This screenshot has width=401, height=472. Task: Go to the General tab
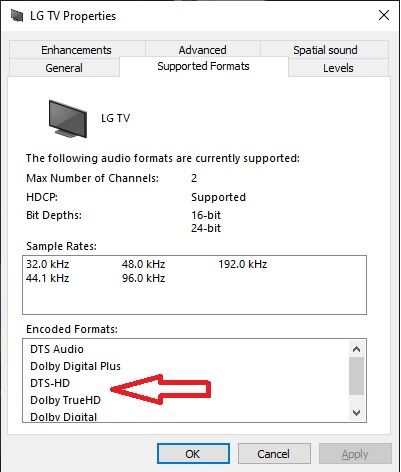64,68
